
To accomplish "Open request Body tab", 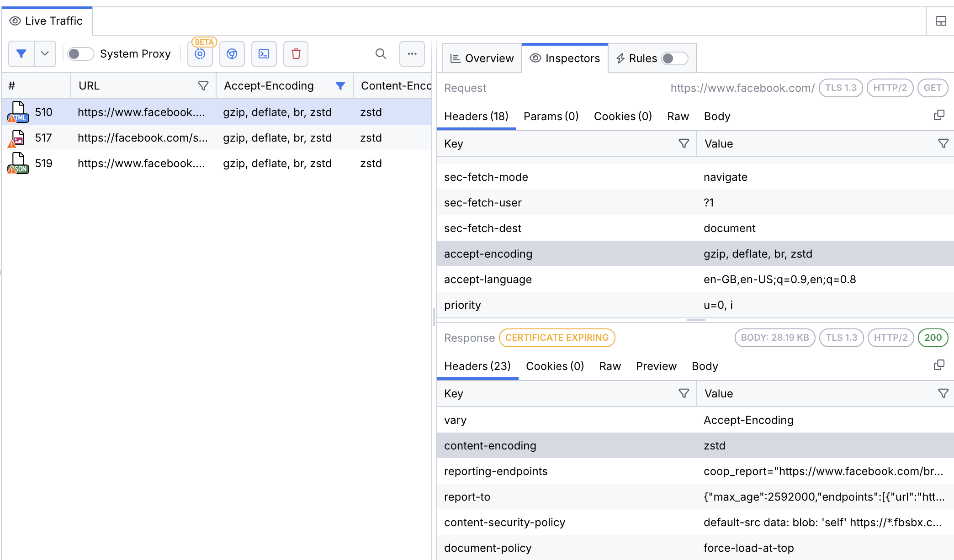I will pos(717,116).
